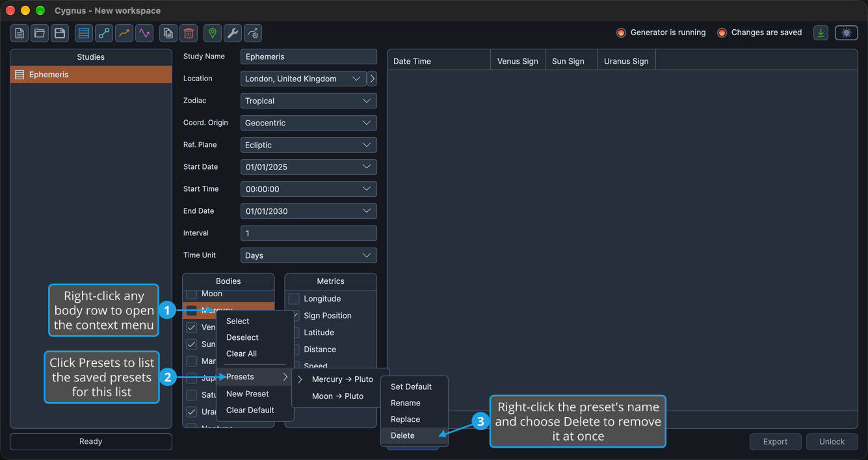868x460 pixels.
Task: Select the blue table/ephemeris study icon
Action: 84,33
